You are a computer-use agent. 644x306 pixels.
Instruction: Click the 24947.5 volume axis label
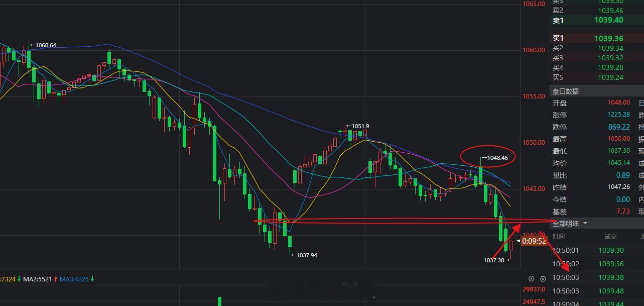point(534,302)
